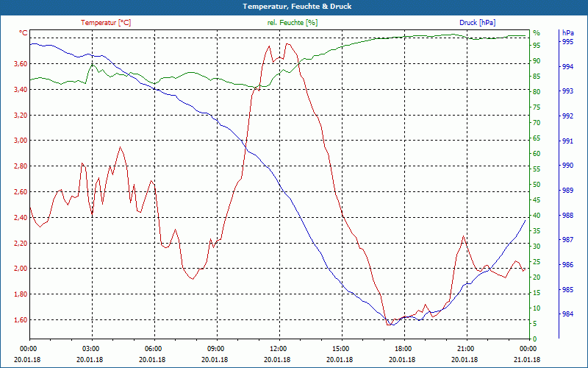Click the °C unit label of temperature axis

24,33
